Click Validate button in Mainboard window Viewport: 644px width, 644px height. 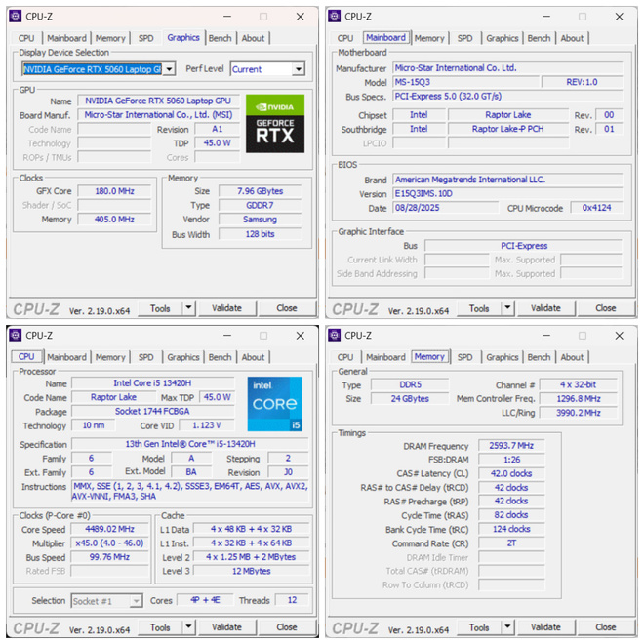545,308
